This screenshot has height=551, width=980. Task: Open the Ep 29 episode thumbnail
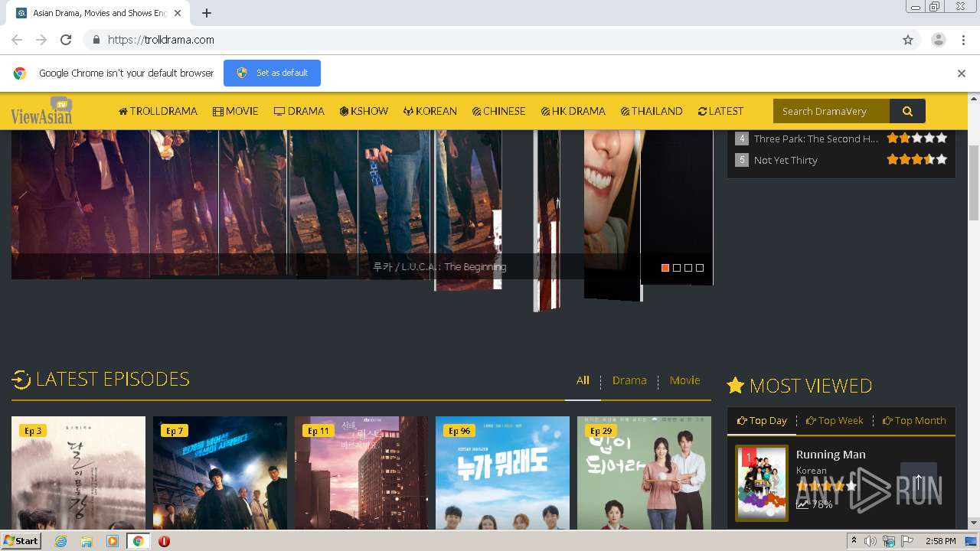644,473
